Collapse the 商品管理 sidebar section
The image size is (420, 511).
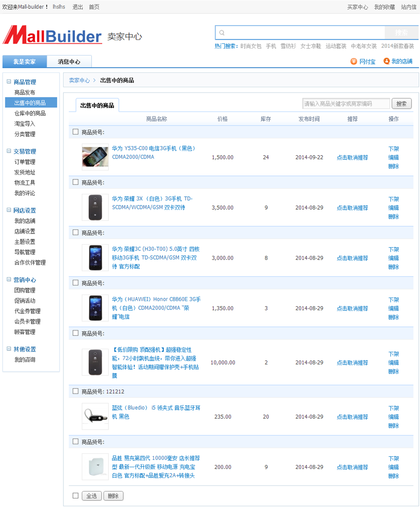click(x=9, y=82)
